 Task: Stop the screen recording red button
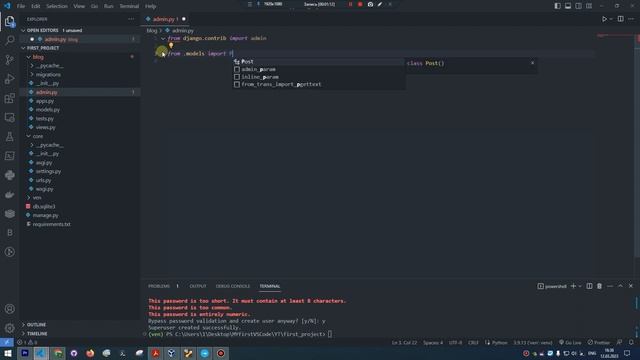click(360, 4)
